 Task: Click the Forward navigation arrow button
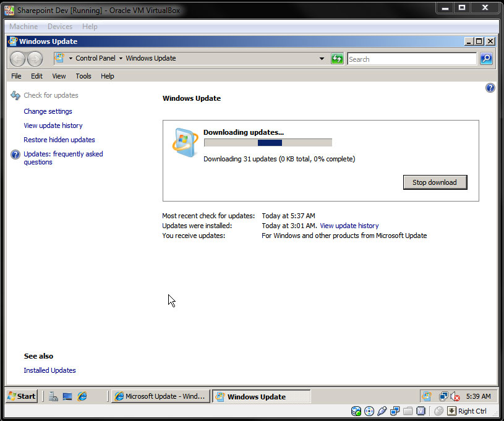point(35,59)
